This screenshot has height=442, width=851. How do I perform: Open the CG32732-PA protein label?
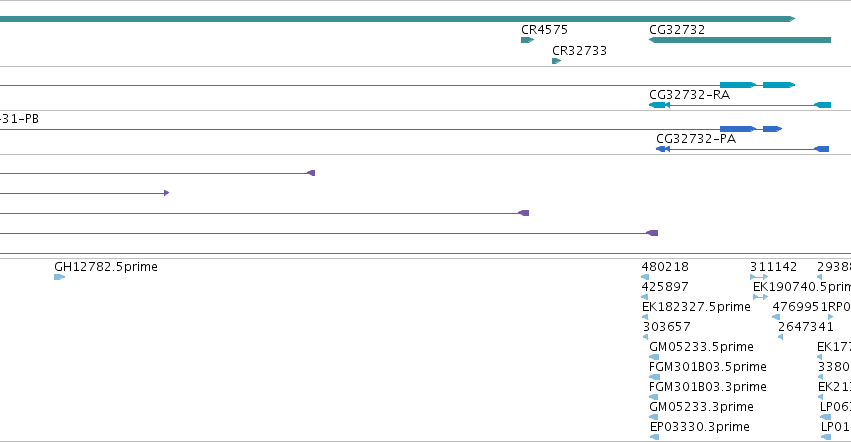696,139
